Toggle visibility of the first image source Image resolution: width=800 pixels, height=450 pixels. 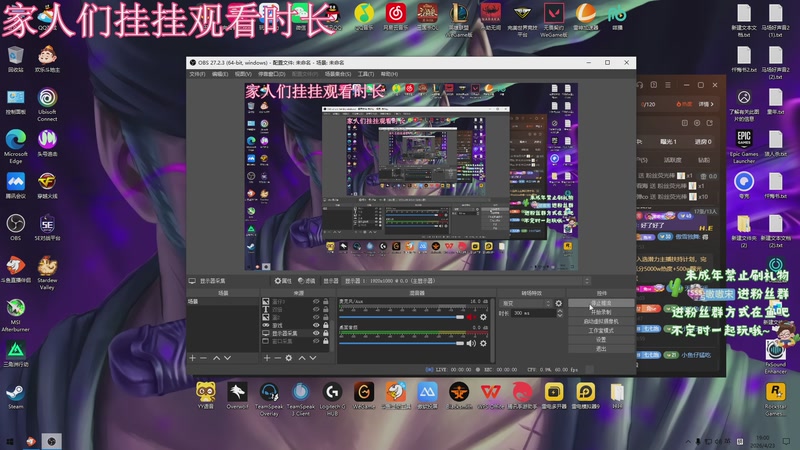pos(316,302)
